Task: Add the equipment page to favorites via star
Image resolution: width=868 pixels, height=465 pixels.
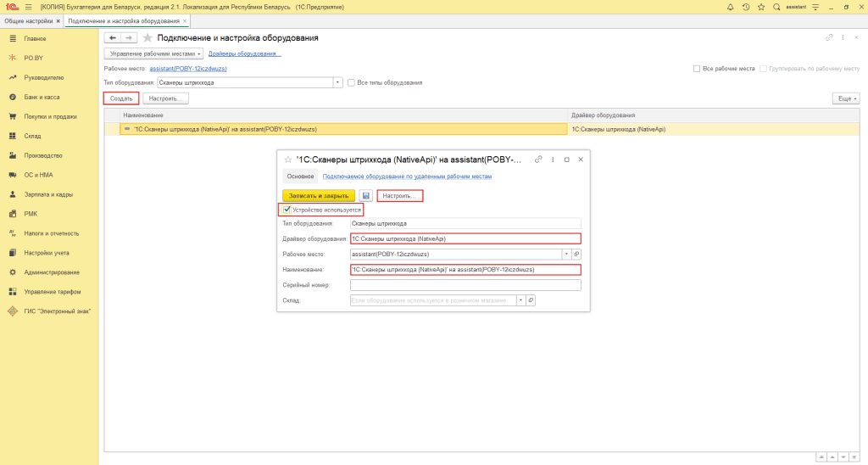Action: pos(147,38)
